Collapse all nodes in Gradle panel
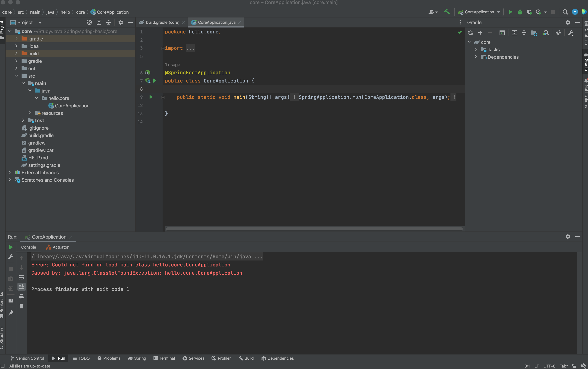This screenshot has width=588, height=369. [524, 33]
